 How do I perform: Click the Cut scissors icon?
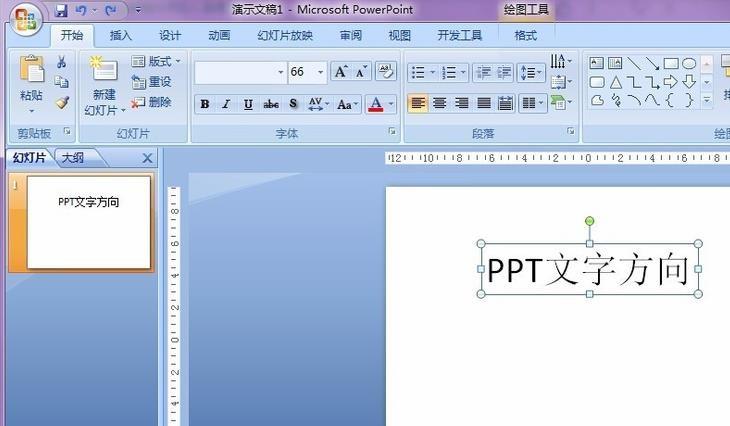(62, 62)
